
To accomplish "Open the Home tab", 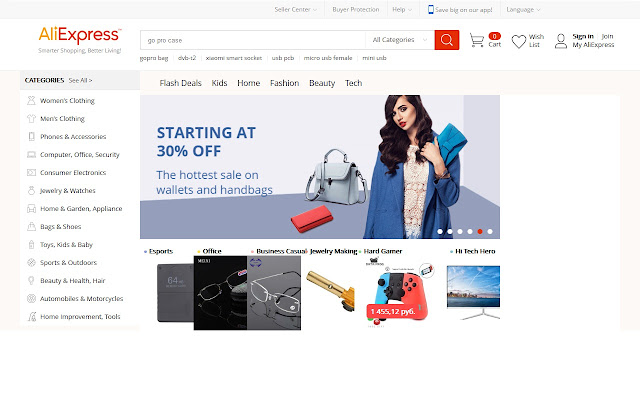I will [x=249, y=83].
